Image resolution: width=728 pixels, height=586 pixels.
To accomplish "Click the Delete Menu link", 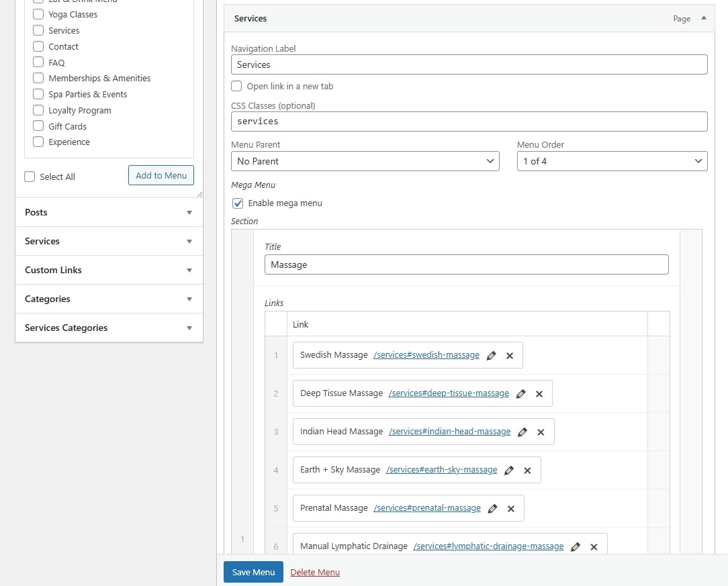I will 315,573.
